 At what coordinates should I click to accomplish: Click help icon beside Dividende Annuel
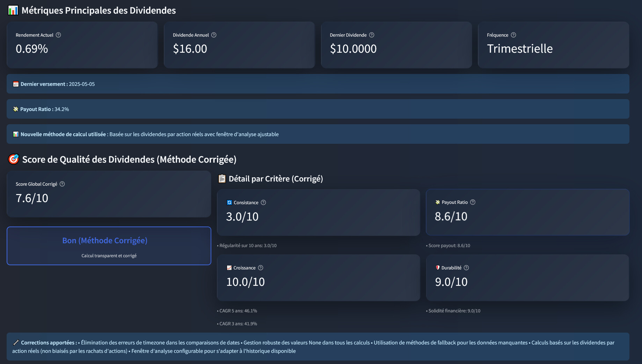(214, 35)
